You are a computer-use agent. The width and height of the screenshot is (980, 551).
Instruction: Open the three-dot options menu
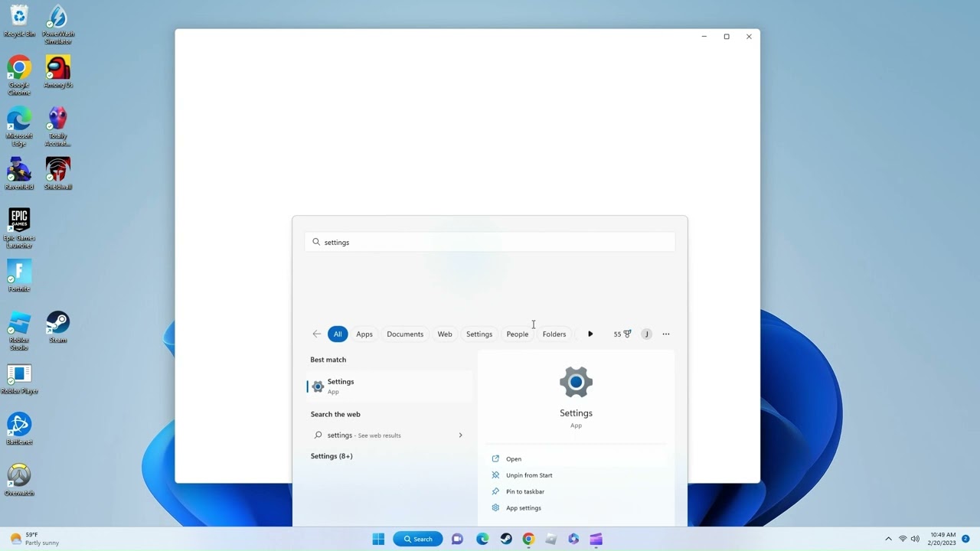tap(666, 334)
